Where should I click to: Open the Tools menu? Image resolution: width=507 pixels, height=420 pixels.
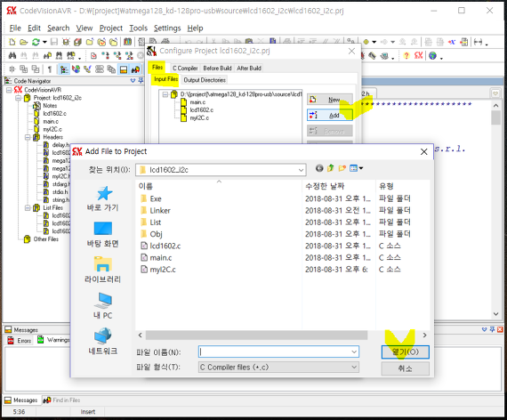139,28
